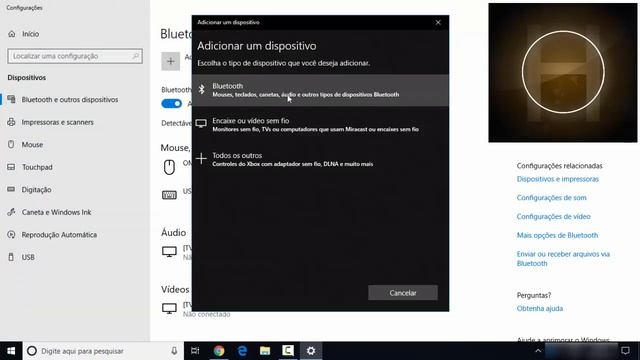Click the microphone icon in taskbar search
640x360 pixels.
pos(174,351)
